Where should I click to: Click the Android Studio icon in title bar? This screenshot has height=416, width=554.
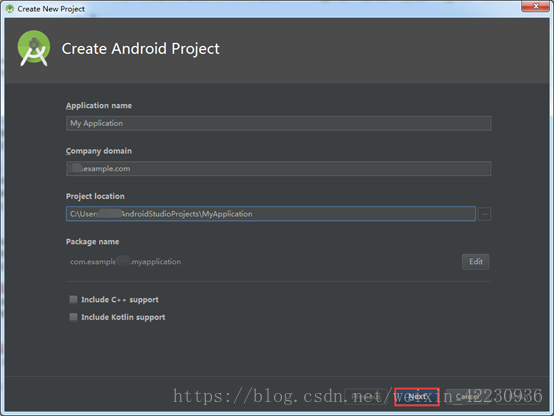[10, 9]
